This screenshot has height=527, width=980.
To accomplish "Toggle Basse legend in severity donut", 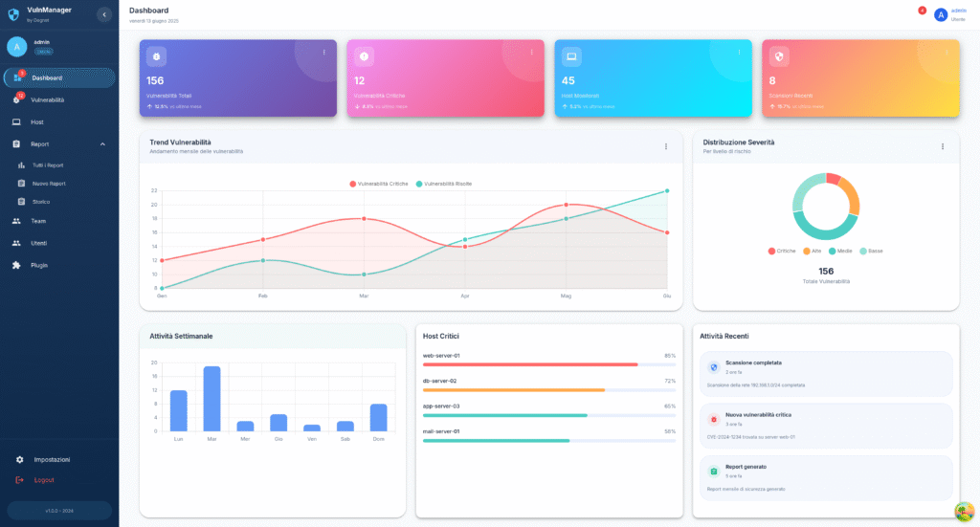I will pos(871,251).
